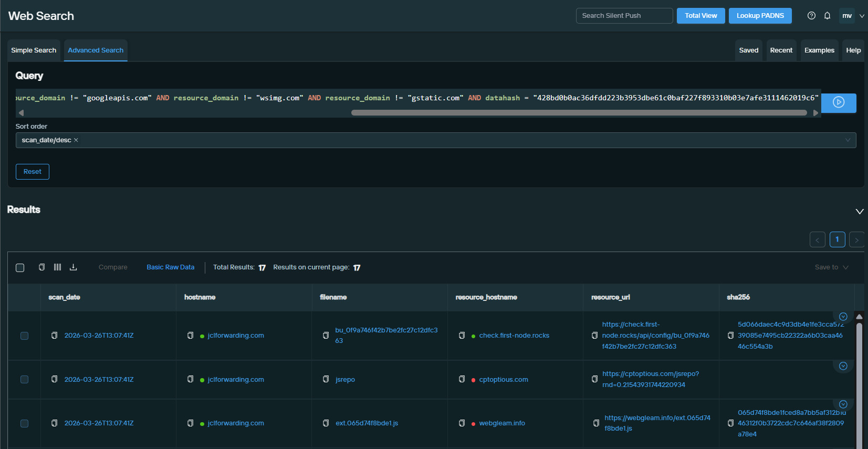Collapse the Results section chevron
The width and height of the screenshot is (868, 449).
pyautogui.click(x=860, y=212)
